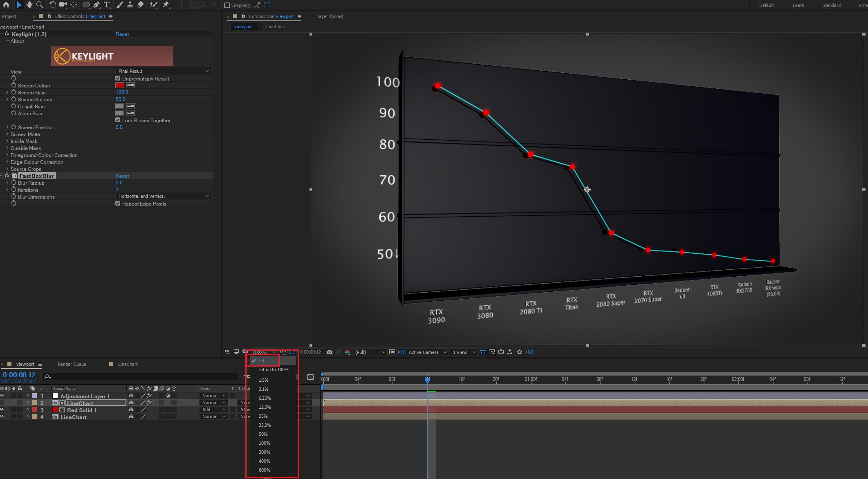This screenshot has height=479, width=868.
Task: Select the Clone Stamp tool
Action: pyautogui.click(x=130, y=5)
